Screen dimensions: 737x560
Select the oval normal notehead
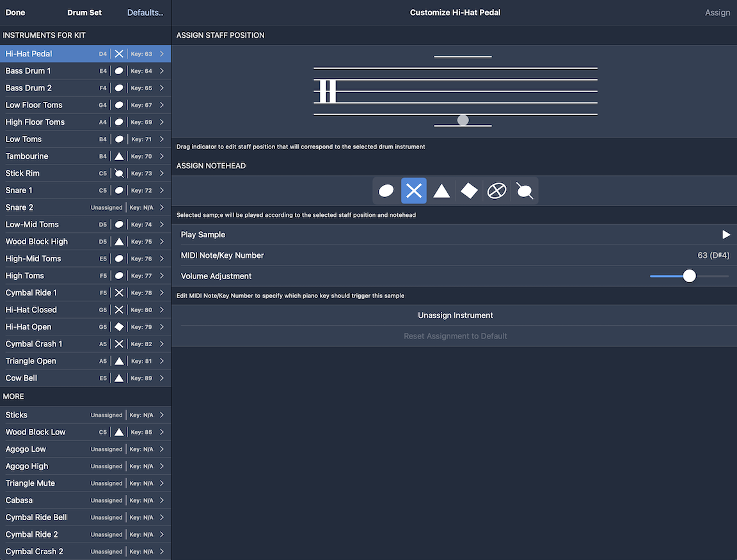386,191
